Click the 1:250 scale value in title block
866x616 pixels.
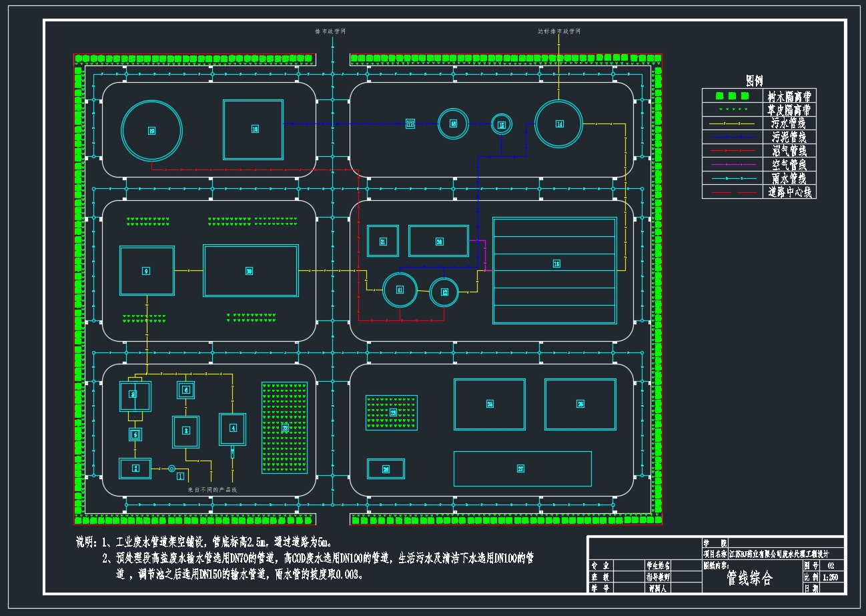click(831, 577)
